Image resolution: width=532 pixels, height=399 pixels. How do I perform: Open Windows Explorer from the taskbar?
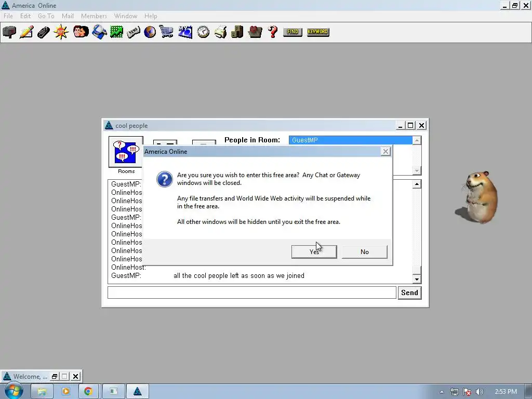[42, 391]
